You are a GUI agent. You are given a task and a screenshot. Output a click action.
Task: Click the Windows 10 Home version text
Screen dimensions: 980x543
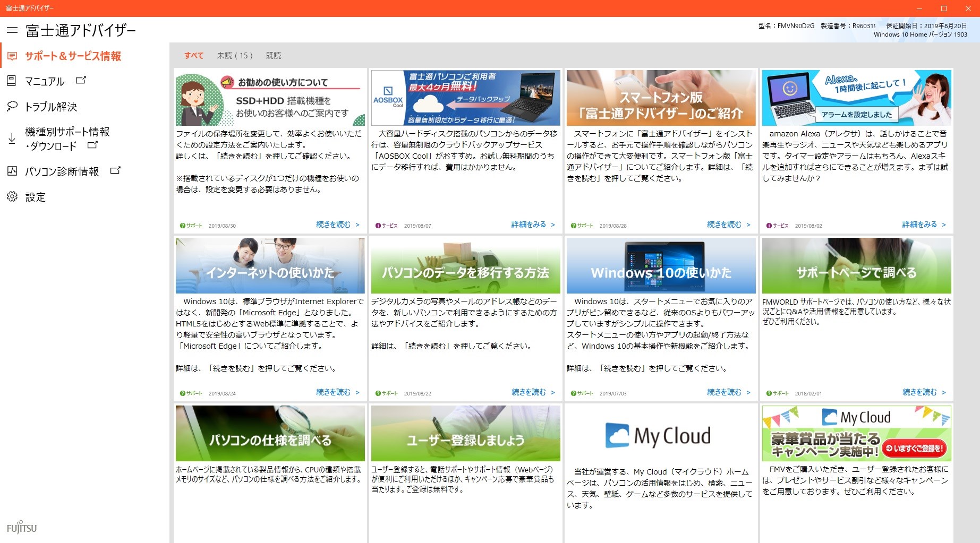(921, 35)
